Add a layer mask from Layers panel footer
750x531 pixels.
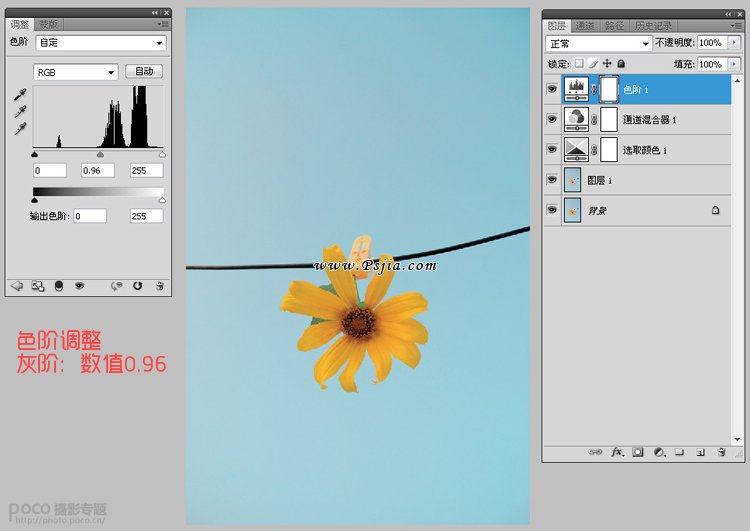(637, 452)
